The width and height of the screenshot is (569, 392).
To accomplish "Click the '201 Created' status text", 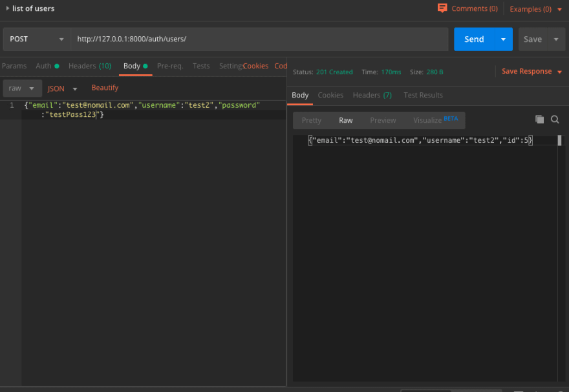I will (334, 72).
